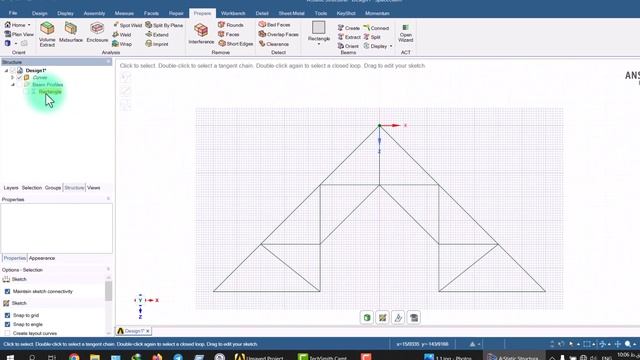Collapse the Beam Profiles tree node
Viewport: 640px width, 360px height.
pyautogui.click(x=13, y=84)
